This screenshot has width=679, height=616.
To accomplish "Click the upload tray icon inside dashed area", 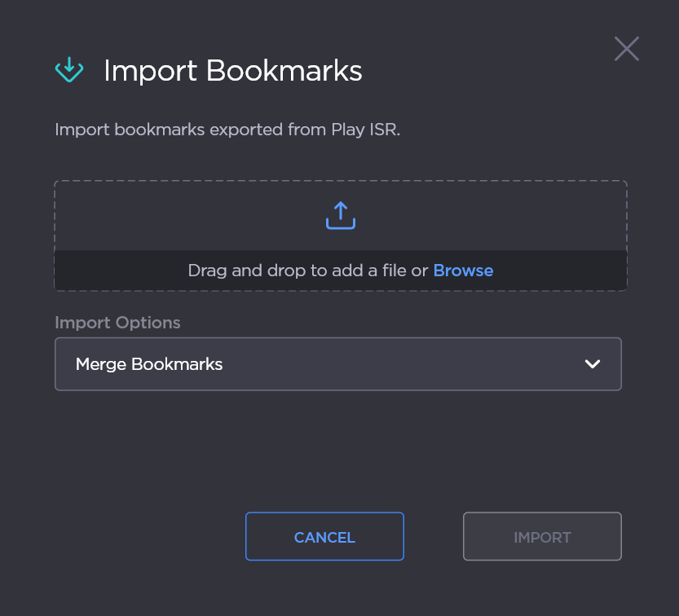I will (x=340, y=215).
